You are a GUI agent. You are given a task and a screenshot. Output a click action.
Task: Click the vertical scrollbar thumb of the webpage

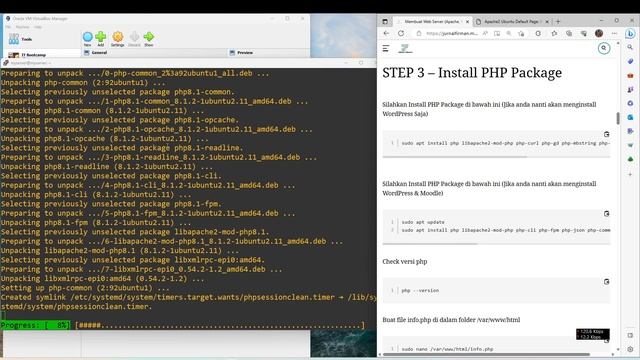[x=618, y=118]
